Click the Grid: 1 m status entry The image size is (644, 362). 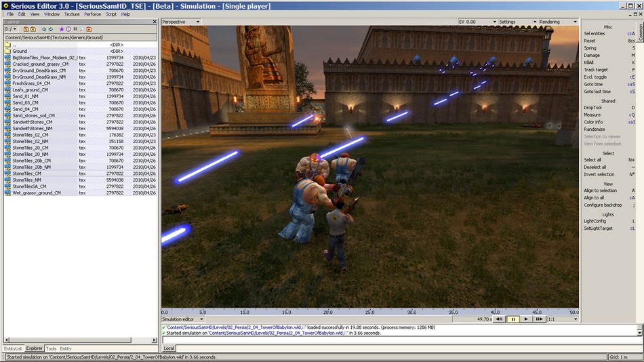pyautogui.click(x=624, y=357)
